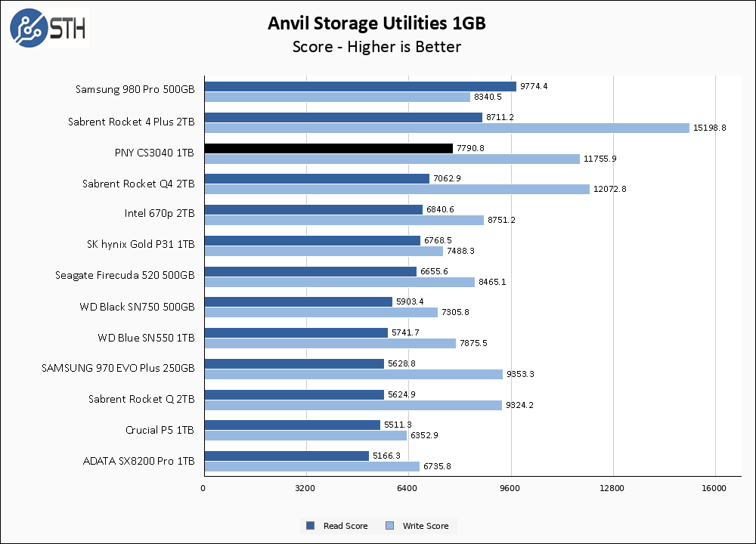
Task: Click the value 8465.1
Action: pyautogui.click(x=492, y=282)
